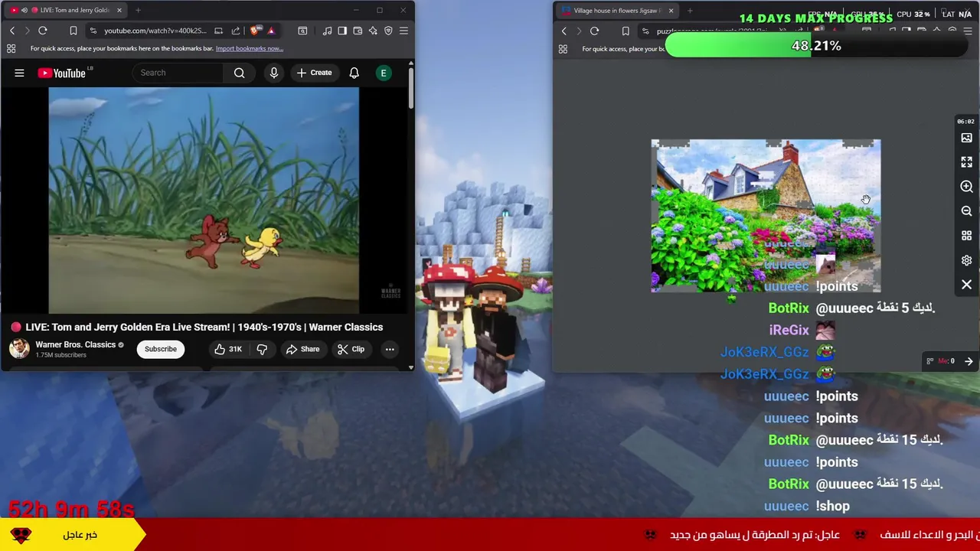Open a new tab in YouTube window
The height and width of the screenshot is (551, 980).
tap(138, 10)
